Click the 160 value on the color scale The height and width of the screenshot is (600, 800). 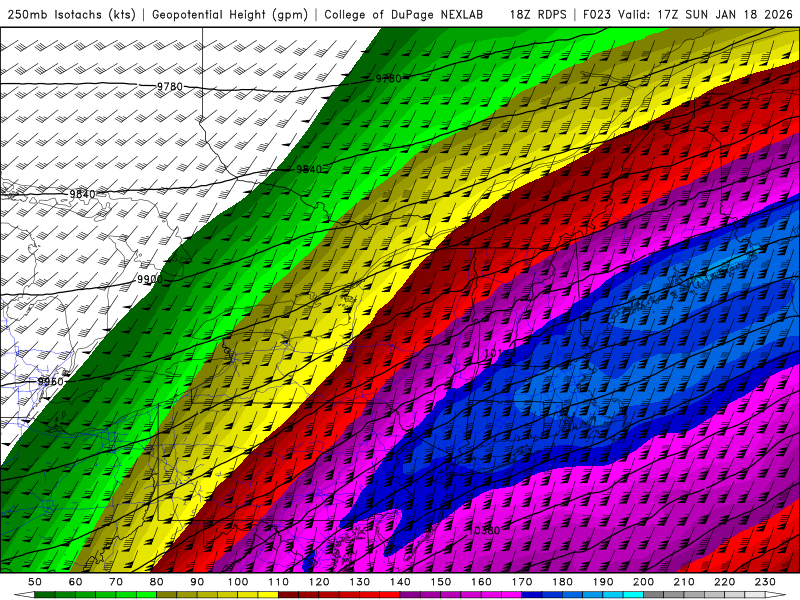[x=481, y=582]
